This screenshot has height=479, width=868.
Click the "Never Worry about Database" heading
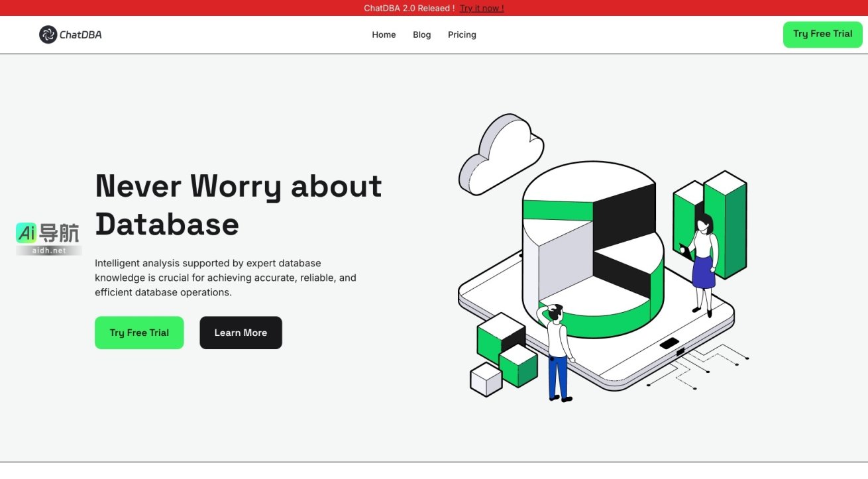[239, 205]
